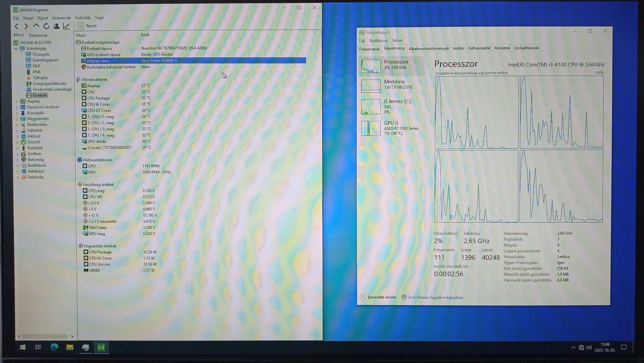Switch to the Folyamatok tab

tap(369, 49)
